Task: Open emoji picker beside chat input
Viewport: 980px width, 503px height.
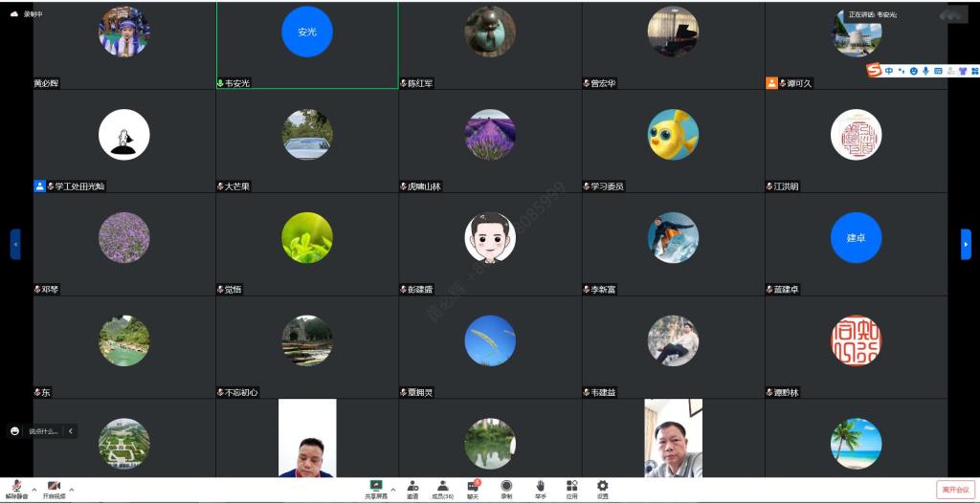Action: (15, 431)
